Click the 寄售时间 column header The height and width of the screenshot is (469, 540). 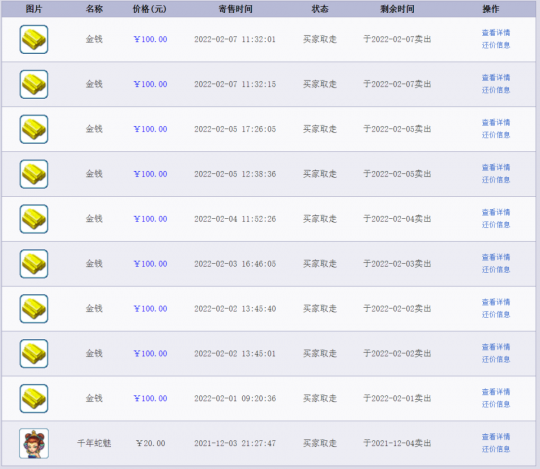click(x=236, y=9)
